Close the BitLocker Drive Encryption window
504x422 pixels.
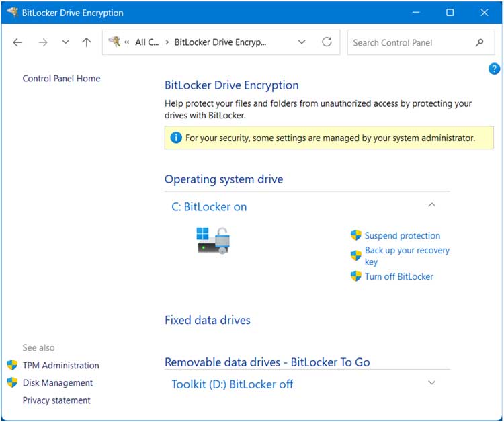click(484, 13)
